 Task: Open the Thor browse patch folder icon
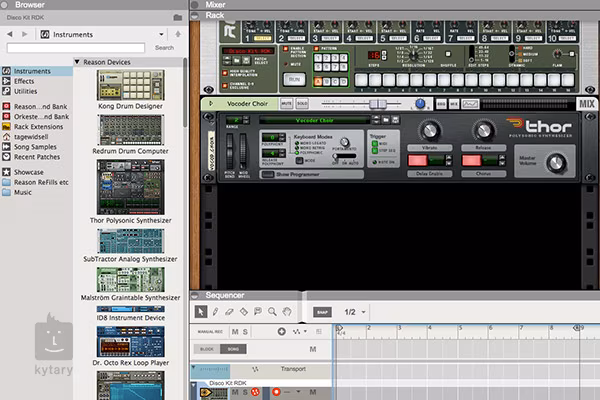(386, 120)
